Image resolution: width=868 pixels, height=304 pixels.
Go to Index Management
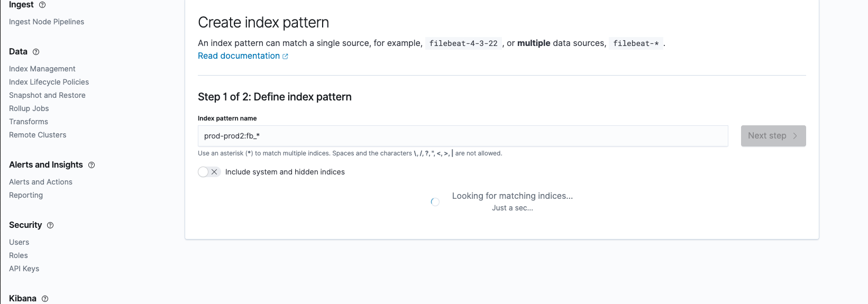click(x=42, y=69)
